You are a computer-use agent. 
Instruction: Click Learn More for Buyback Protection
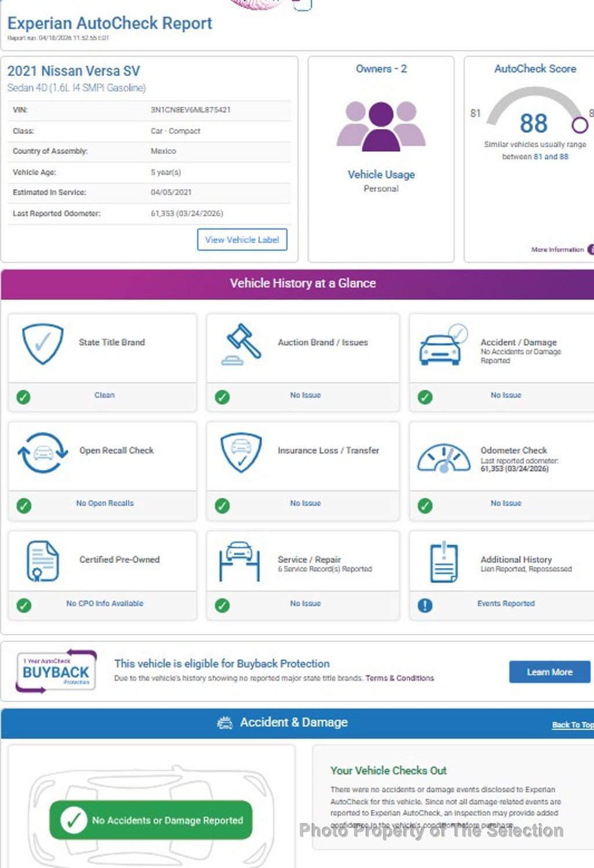[x=549, y=672]
